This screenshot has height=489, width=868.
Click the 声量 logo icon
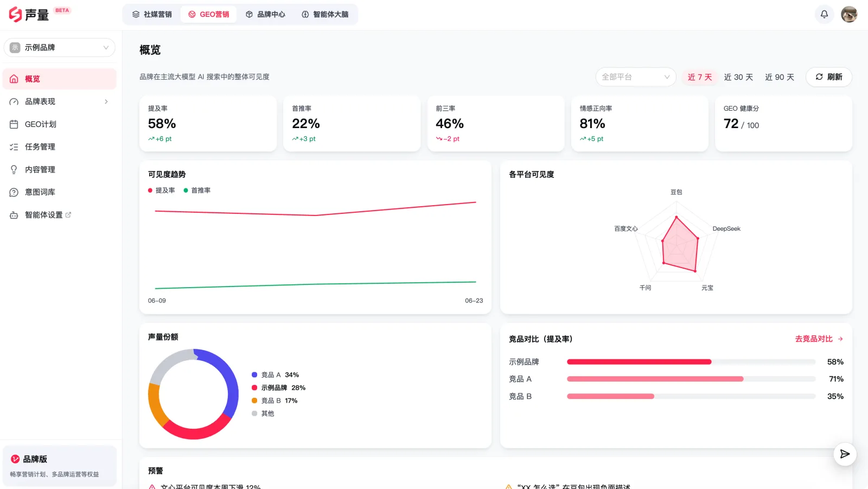pyautogui.click(x=15, y=14)
